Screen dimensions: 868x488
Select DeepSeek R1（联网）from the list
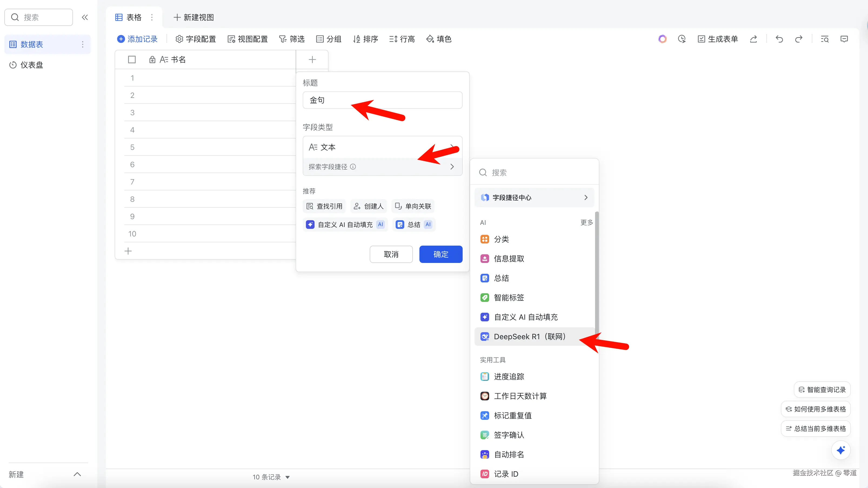coord(529,337)
